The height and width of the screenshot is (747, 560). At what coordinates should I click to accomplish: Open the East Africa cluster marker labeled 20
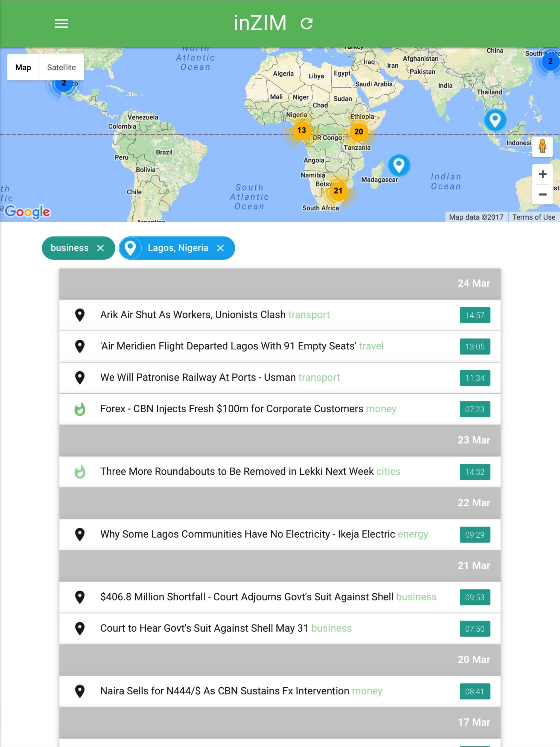359,132
